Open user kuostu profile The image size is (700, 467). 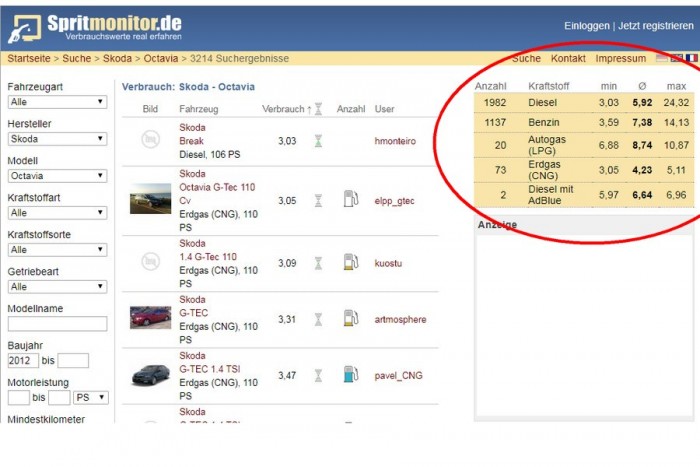pos(388,263)
